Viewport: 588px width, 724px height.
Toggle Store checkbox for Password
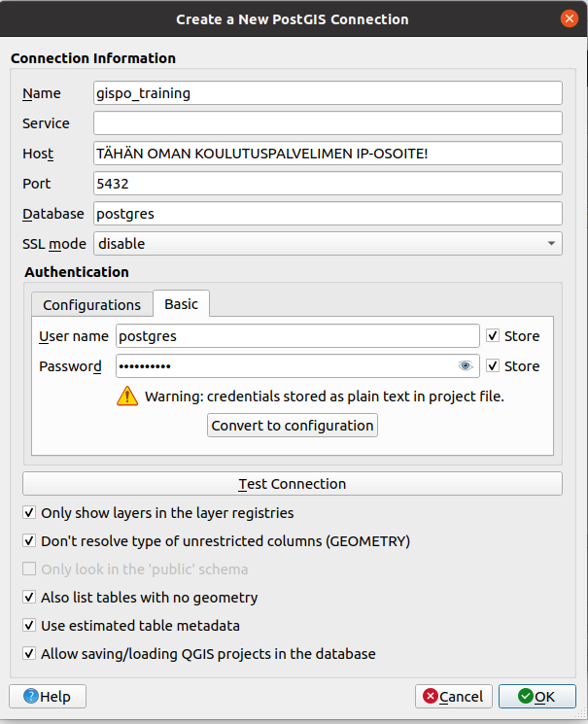coord(494,366)
